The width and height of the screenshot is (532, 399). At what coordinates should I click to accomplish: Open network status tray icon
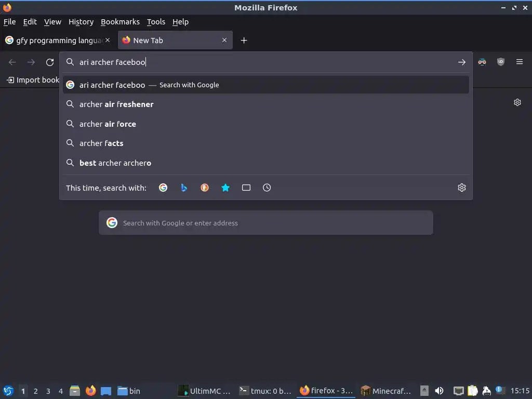458,391
